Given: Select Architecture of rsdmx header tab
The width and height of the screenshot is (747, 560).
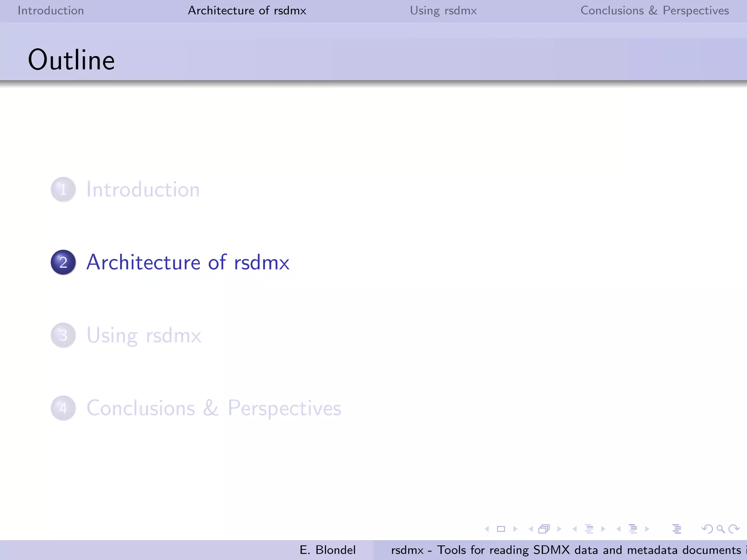Looking at the screenshot, I should (247, 11).
